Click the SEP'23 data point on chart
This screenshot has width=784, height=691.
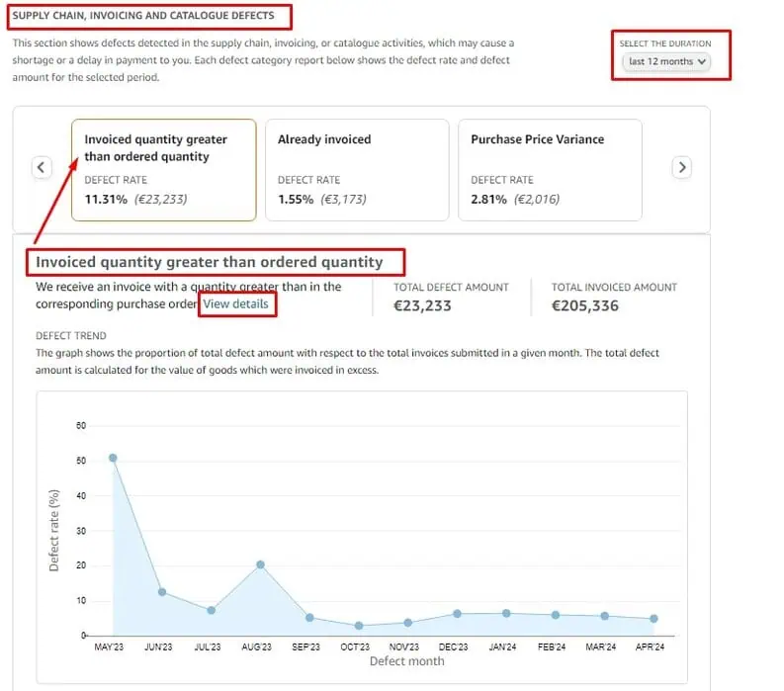tap(309, 618)
